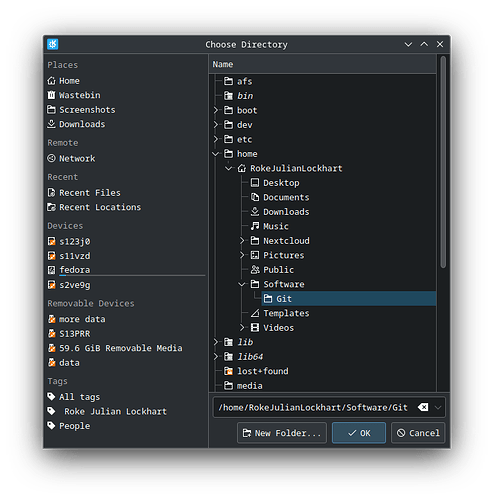Select Documents folder in tree
Screen dimensions: 494x500
coord(280,197)
